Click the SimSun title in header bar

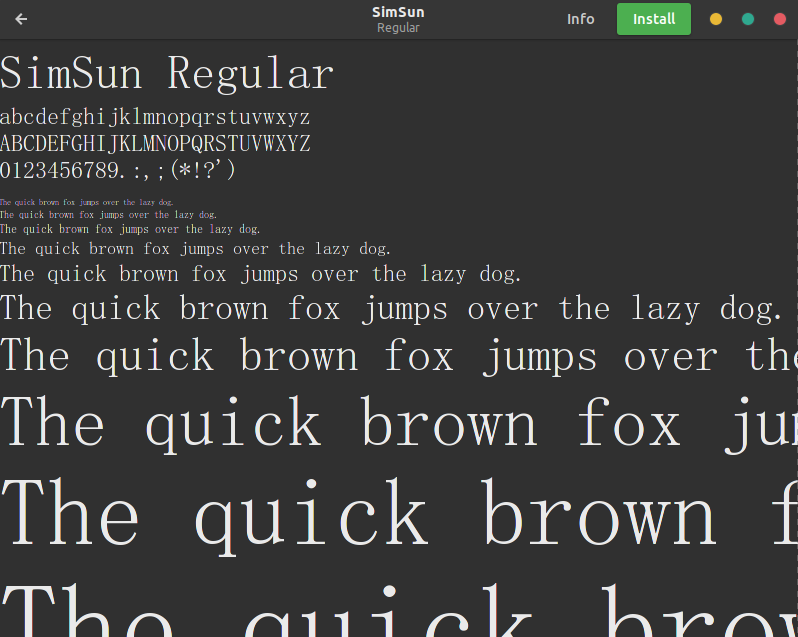point(398,12)
